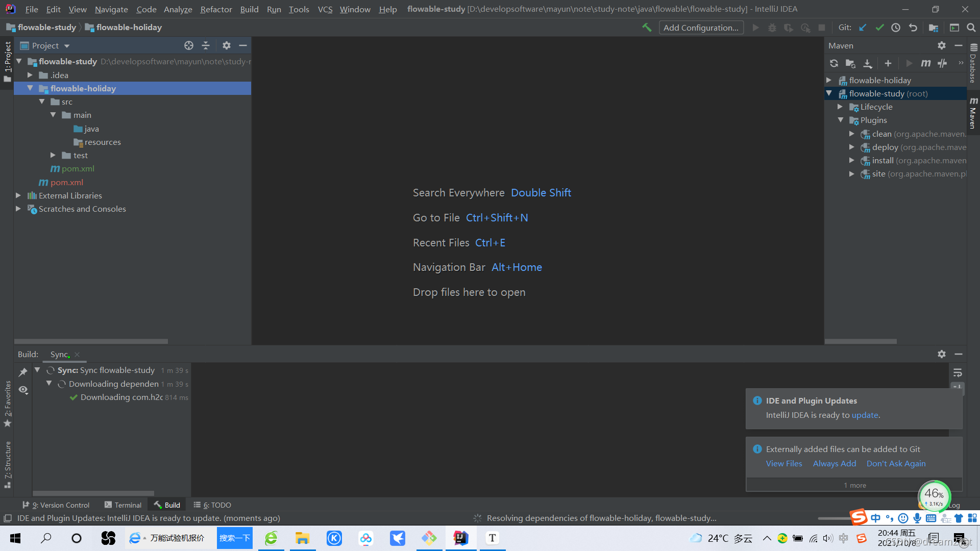Image resolution: width=980 pixels, height=551 pixels.
Task: Click the Build Project hammer icon
Action: (647, 28)
